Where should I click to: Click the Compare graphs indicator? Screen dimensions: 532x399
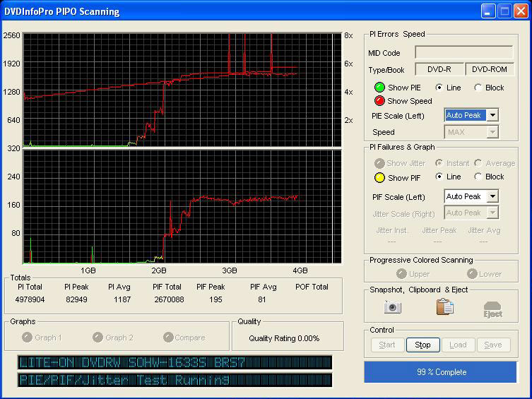(x=168, y=338)
